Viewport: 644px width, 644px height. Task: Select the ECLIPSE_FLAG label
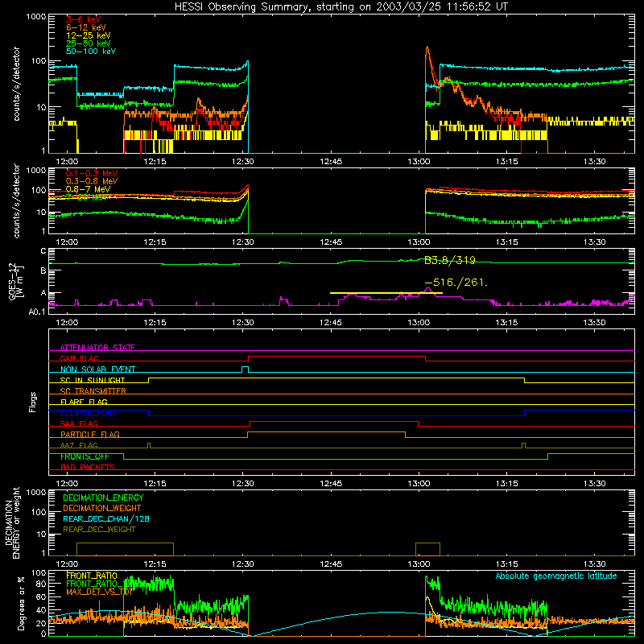pyautogui.click(x=88, y=413)
